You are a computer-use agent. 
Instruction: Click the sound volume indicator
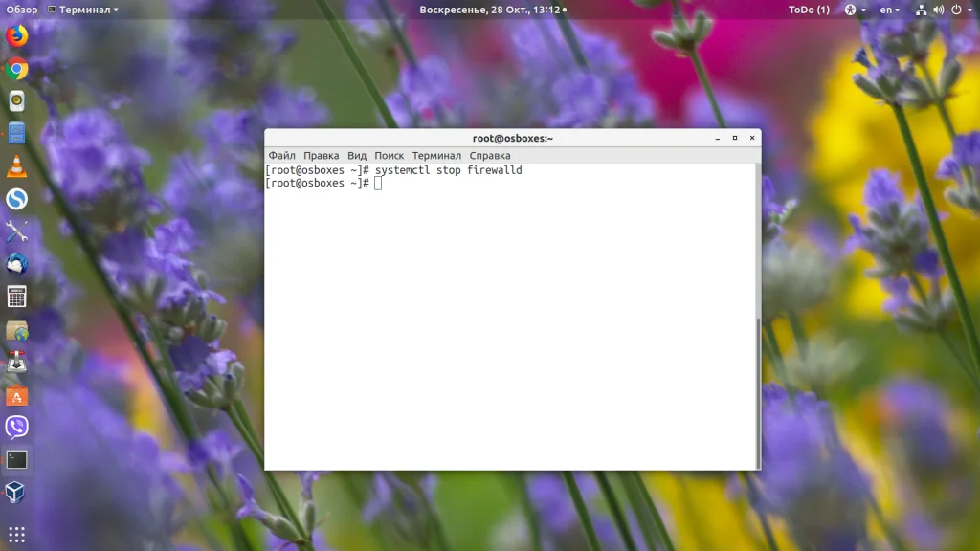[x=938, y=10]
